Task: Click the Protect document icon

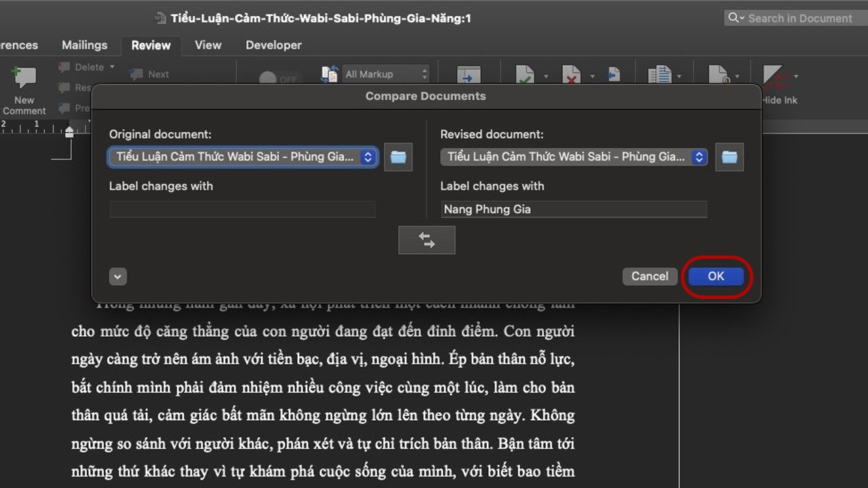Action: coord(719,75)
